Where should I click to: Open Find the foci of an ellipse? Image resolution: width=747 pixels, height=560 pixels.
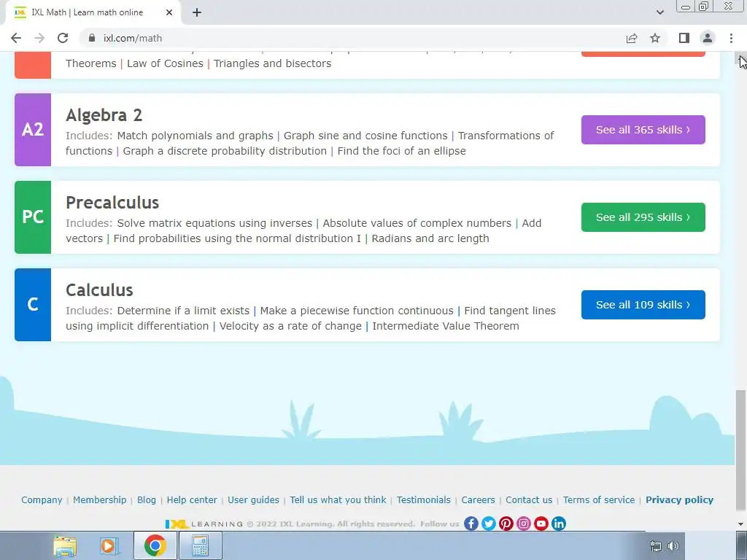402,151
